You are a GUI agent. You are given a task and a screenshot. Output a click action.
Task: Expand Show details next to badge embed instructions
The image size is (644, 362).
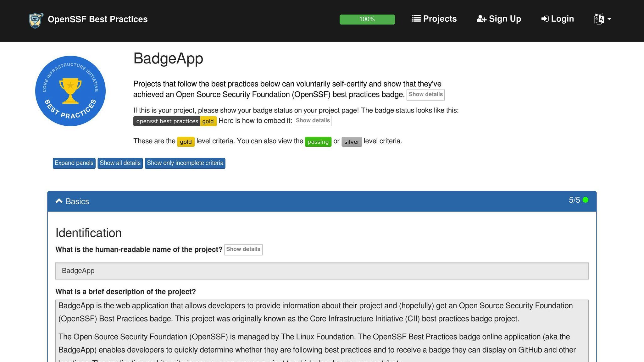click(313, 120)
